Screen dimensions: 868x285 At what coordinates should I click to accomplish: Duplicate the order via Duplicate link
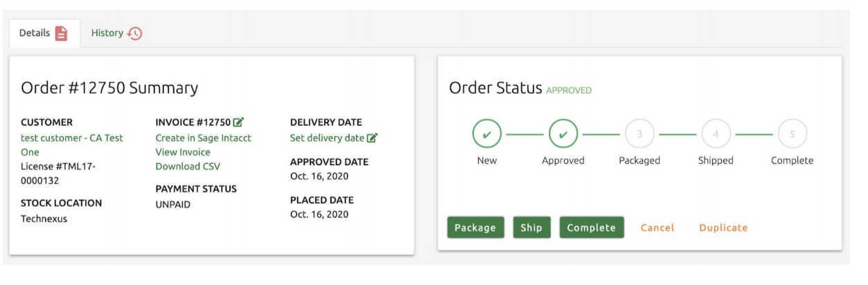tap(723, 228)
